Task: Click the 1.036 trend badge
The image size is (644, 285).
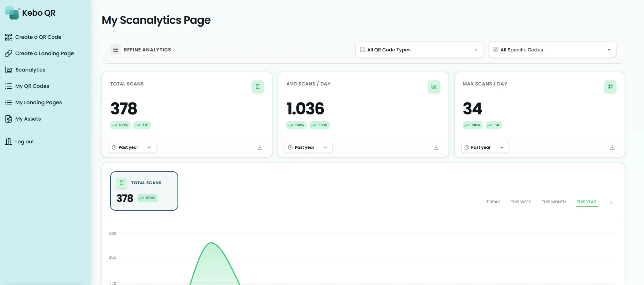Action: pyautogui.click(x=320, y=125)
